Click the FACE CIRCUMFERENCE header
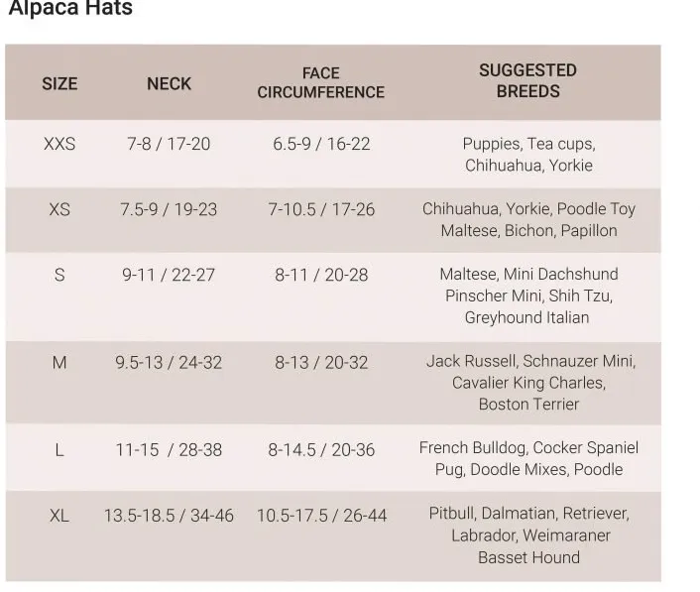This screenshot has height=592, width=700. tap(321, 82)
